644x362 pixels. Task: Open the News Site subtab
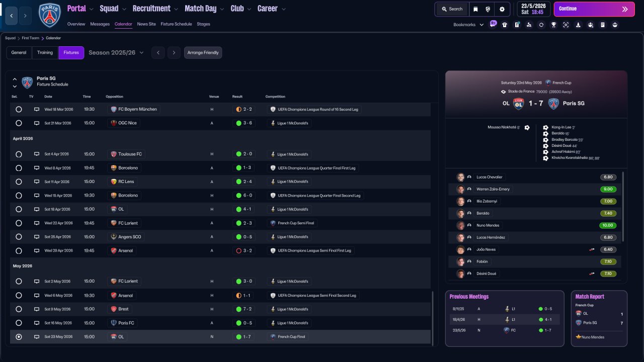click(146, 24)
